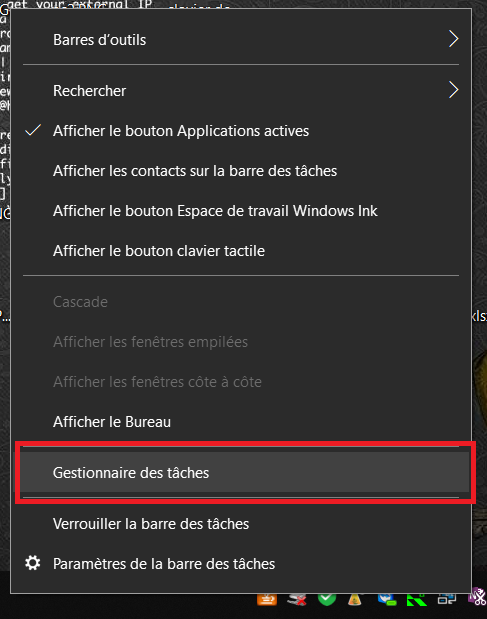Click the green shield checkmark tray icon
This screenshot has width=487, height=619.
[327, 599]
